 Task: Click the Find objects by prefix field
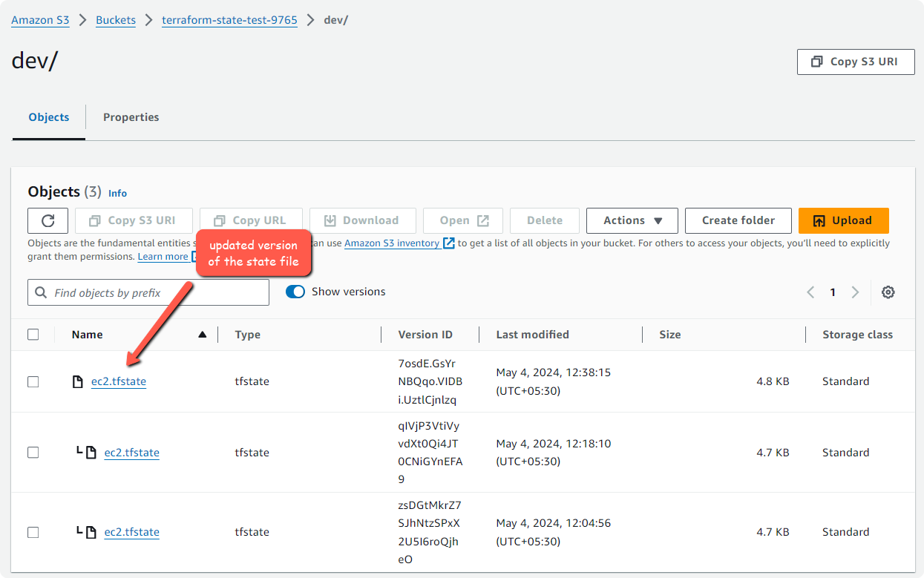tap(148, 292)
